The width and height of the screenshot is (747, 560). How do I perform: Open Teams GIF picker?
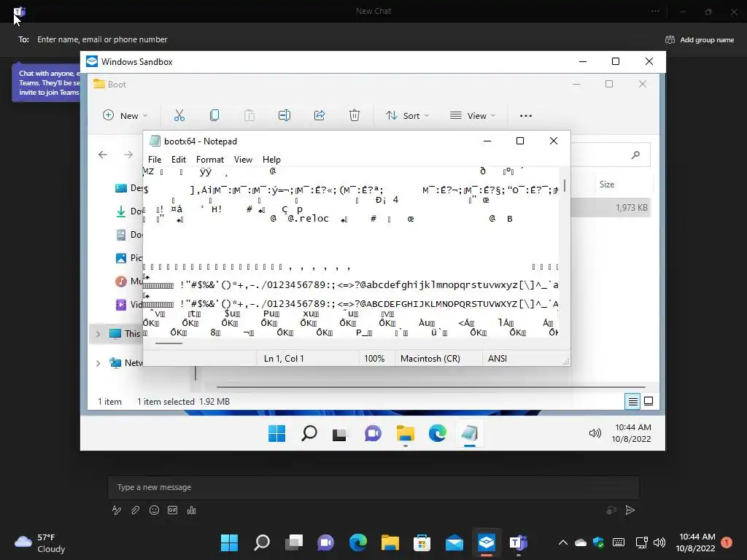point(172,510)
